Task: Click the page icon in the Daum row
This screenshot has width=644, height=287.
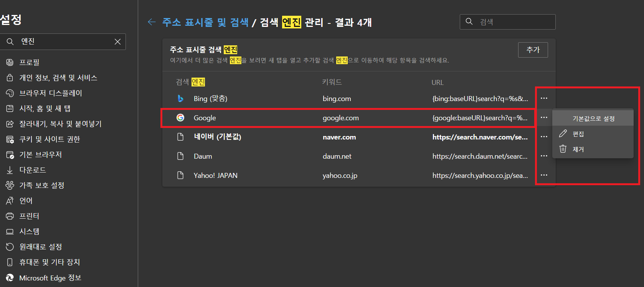Action: (x=180, y=156)
